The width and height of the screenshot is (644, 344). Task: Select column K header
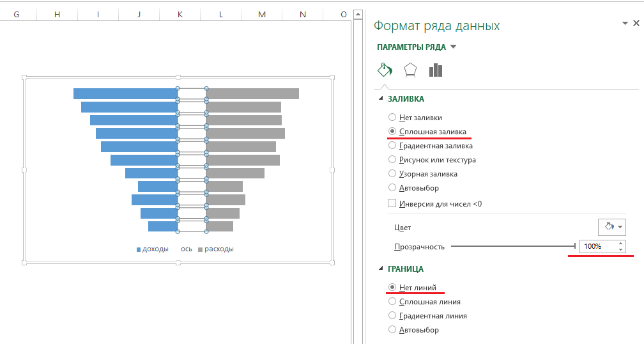pyautogui.click(x=180, y=14)
